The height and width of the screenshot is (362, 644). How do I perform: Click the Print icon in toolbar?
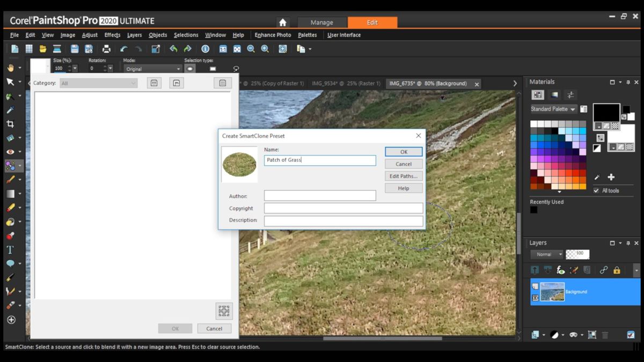click(x=106, y=49)
